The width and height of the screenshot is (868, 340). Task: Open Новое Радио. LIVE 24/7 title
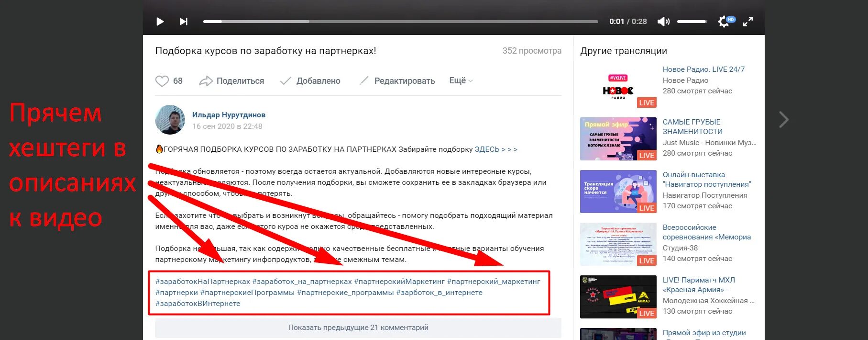703,69
